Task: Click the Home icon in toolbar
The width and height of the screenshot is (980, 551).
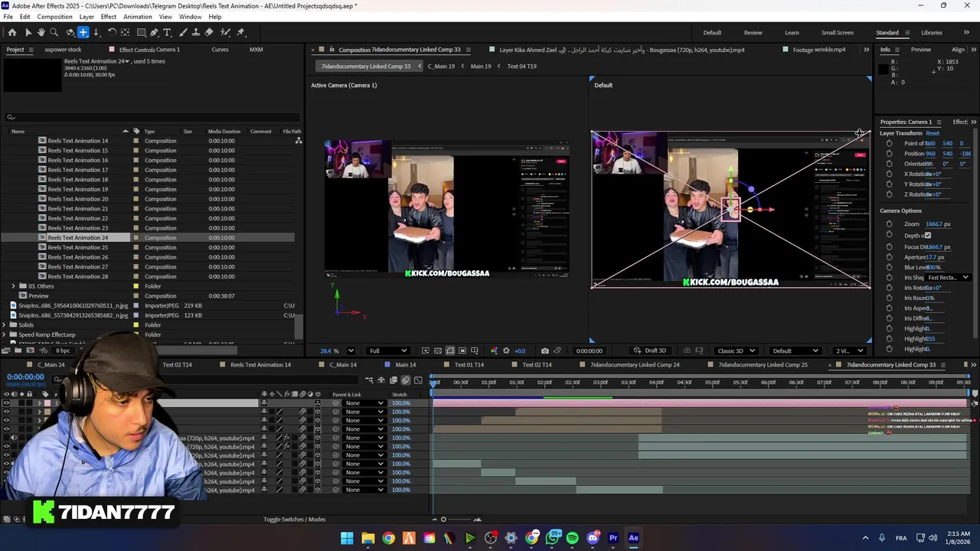Action: pyautogui.click(x=11, y=32)
